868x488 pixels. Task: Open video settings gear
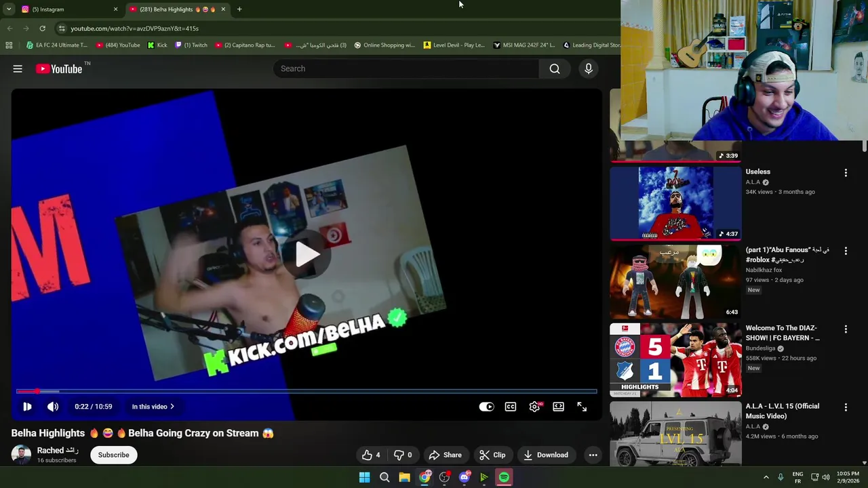tap(534, 407)
